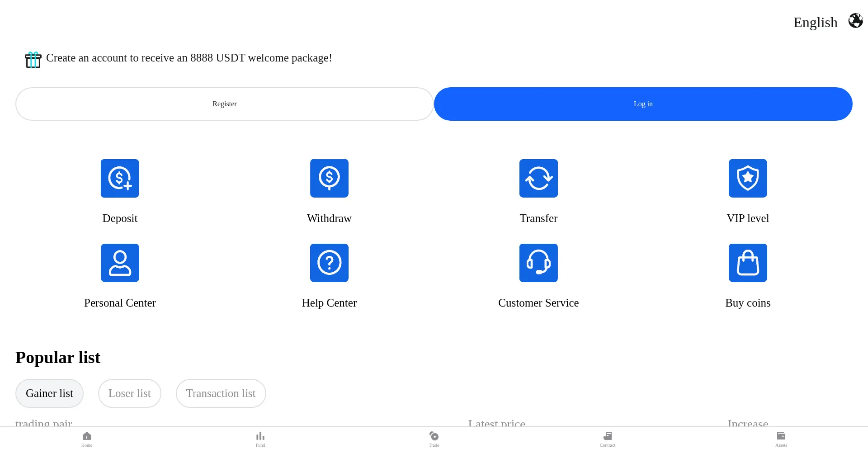Click the blue Log in button
This screenshot has width=868, height=449.
click(x=643, y=104)
